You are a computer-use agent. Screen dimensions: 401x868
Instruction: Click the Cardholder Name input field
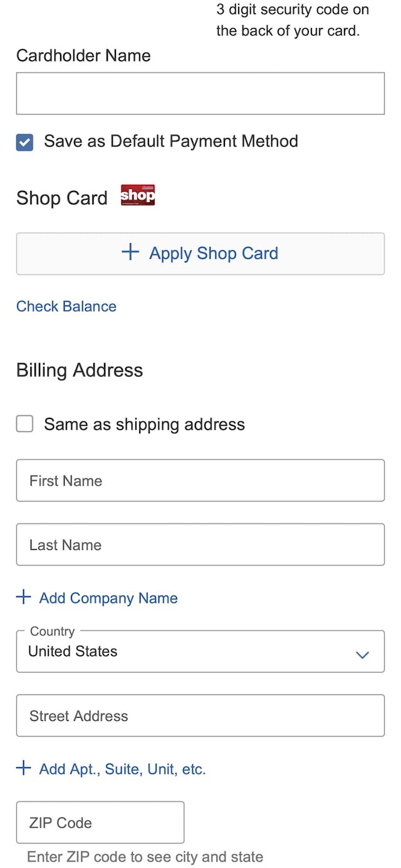[x=200, y=93]
